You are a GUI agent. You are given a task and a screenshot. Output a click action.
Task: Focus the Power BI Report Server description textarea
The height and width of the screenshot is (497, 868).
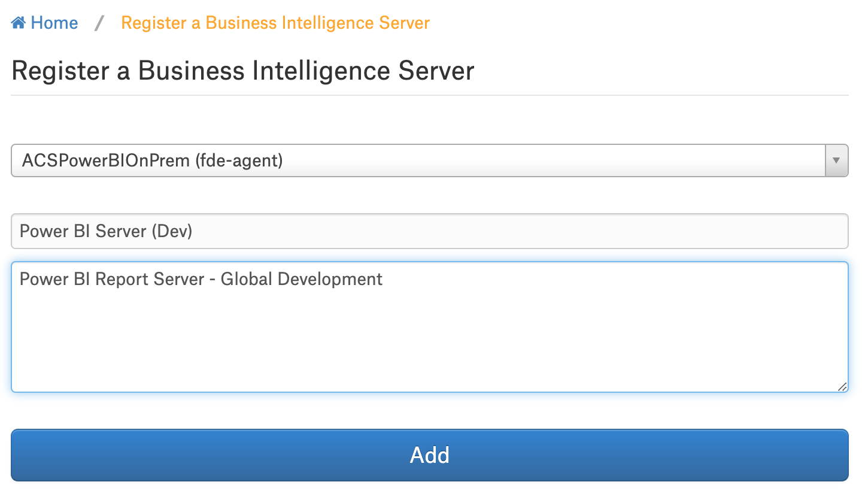click(x=430, y=327)
